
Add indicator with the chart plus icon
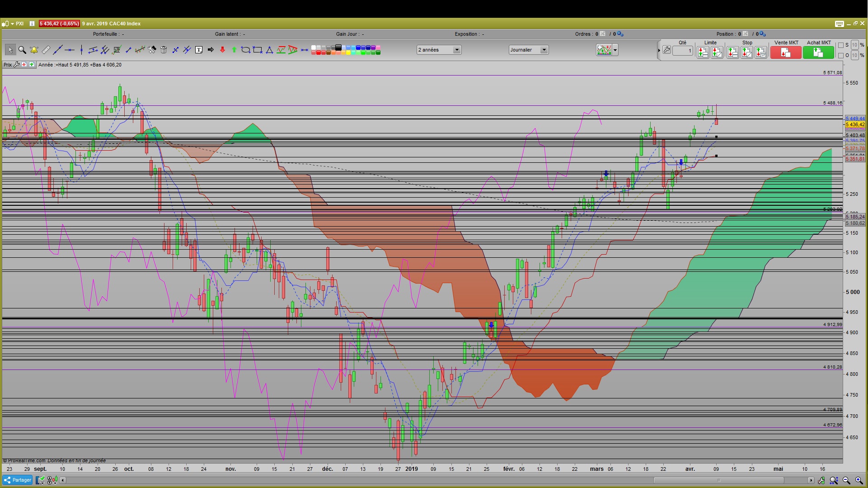604,50
